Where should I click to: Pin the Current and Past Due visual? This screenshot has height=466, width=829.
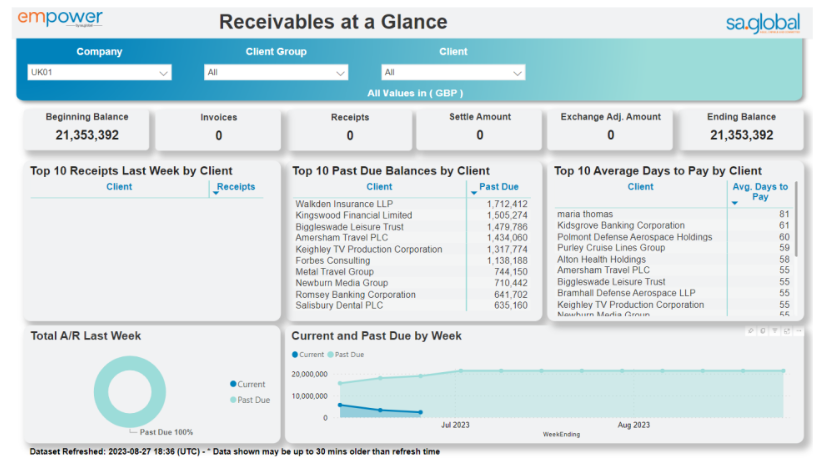750,331
